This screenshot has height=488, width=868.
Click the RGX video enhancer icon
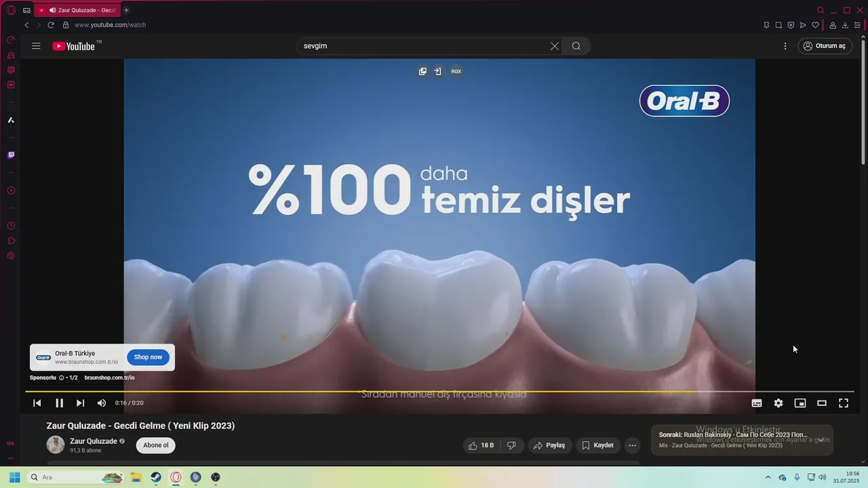point(456,71)
